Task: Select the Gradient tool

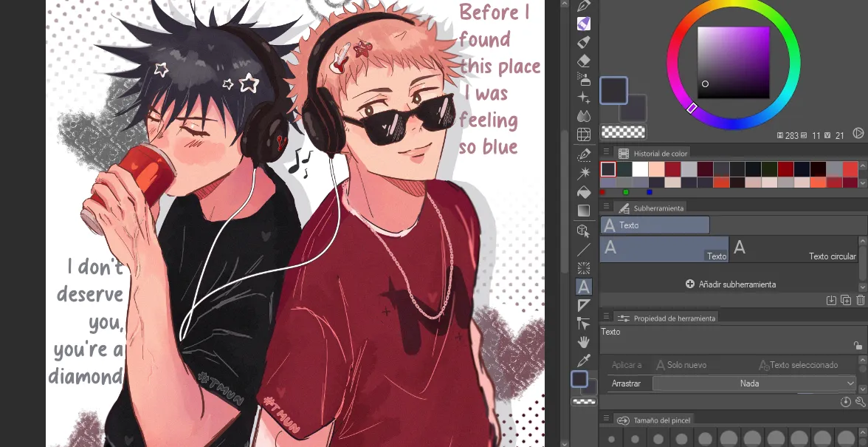Action: click(x=583, y=211)
